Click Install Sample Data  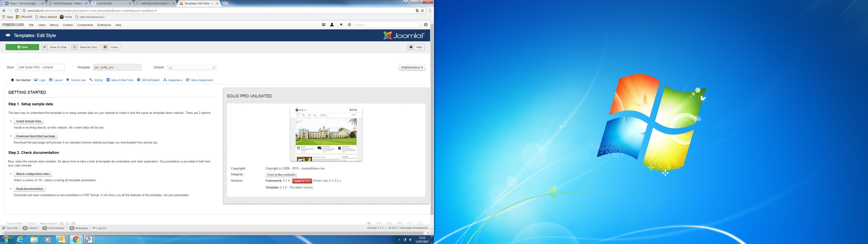[29, 121]
